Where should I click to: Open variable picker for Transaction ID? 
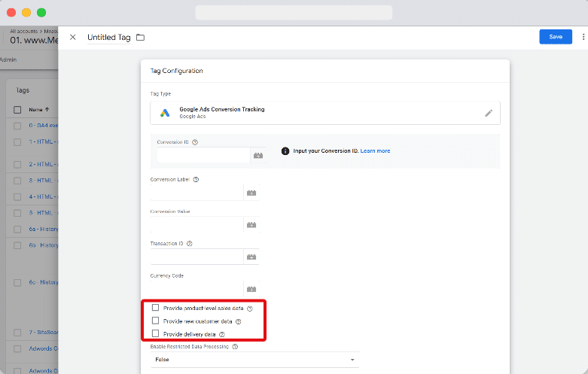click(x=251, y=257)
